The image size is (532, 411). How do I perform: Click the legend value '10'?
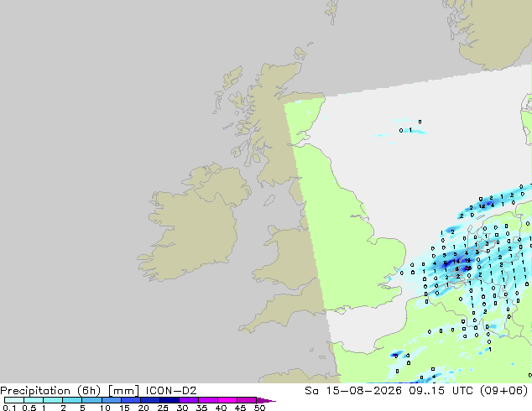[105, 408]
